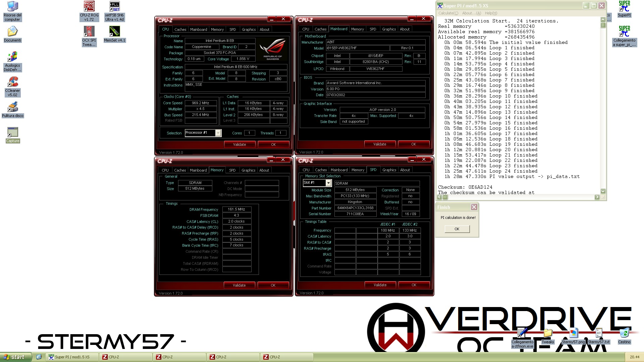Launch setFSB SH6 Ultra v1.4d icon

click(114, 11)
